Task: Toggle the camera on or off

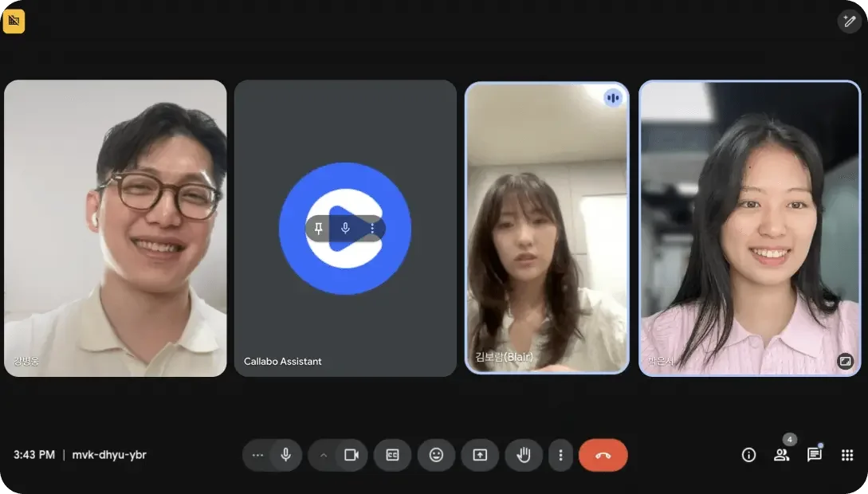Action: 351,455
